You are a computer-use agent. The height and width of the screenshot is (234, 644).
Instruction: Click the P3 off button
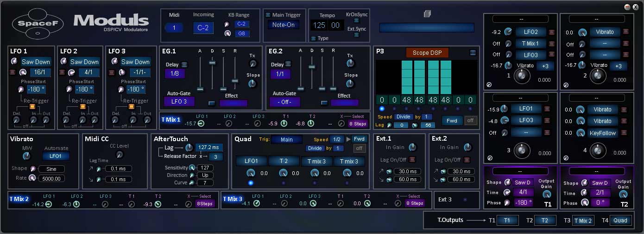[470, 120]
